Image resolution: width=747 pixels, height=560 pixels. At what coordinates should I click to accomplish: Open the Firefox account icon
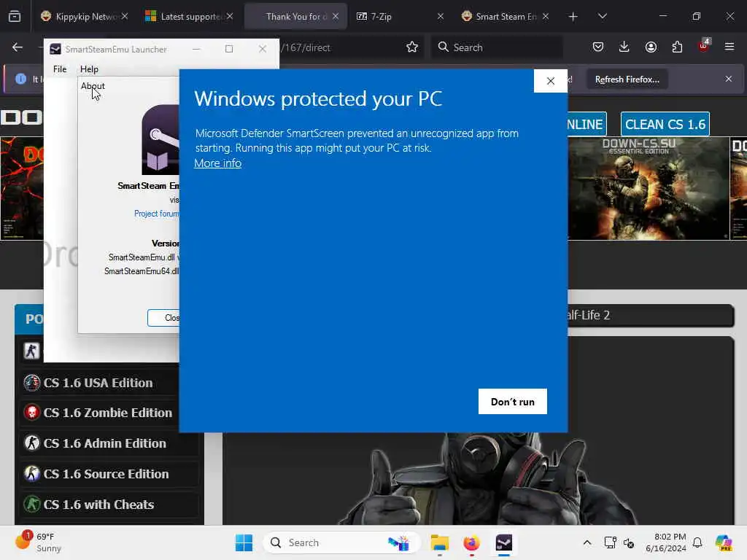[651, 47]
